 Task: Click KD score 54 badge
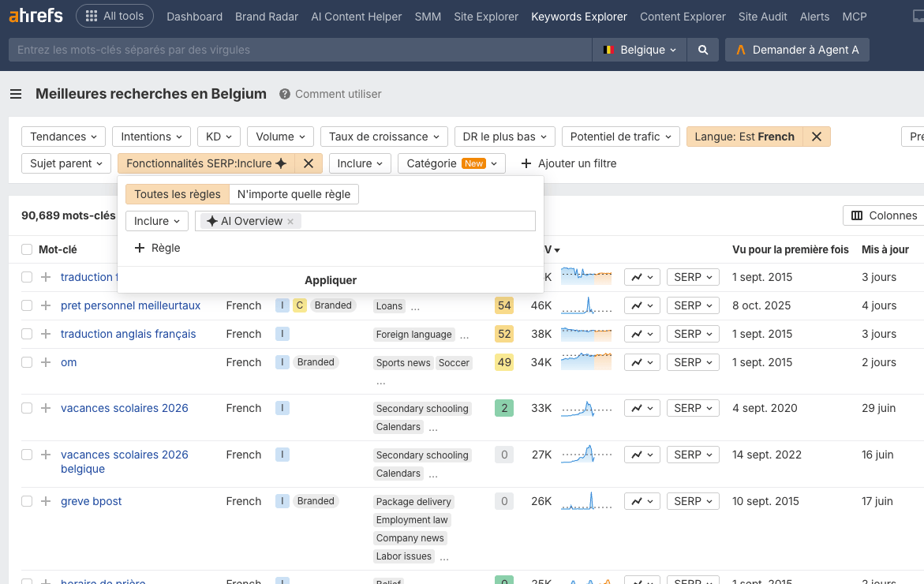pos(504,305)
